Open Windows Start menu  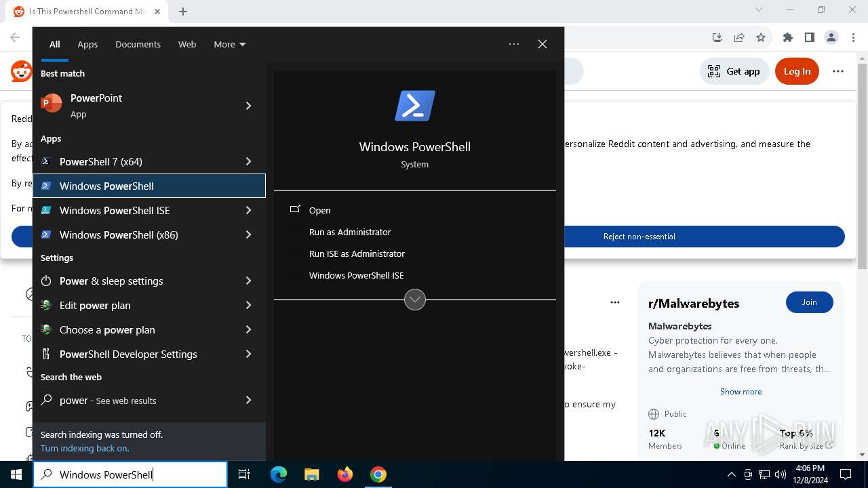tap(16, 474)
